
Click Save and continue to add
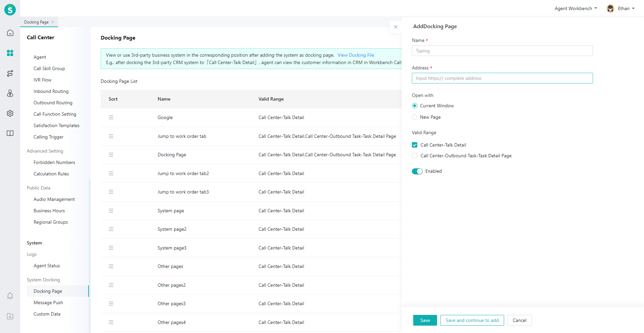click(x=472, y=320)
